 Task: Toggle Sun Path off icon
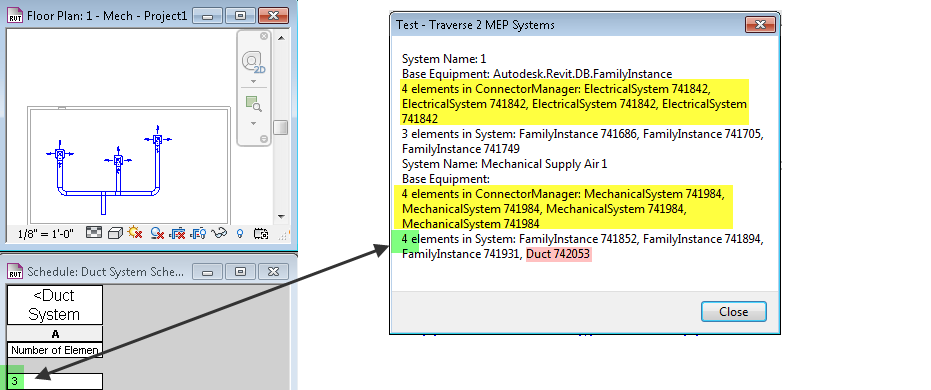pyautogui.click(x=135, y=233)
